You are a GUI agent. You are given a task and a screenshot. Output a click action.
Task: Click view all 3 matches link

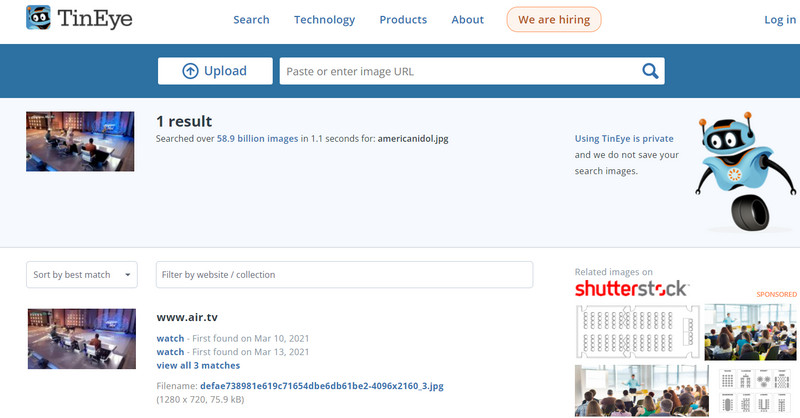(x=198, y=366)
